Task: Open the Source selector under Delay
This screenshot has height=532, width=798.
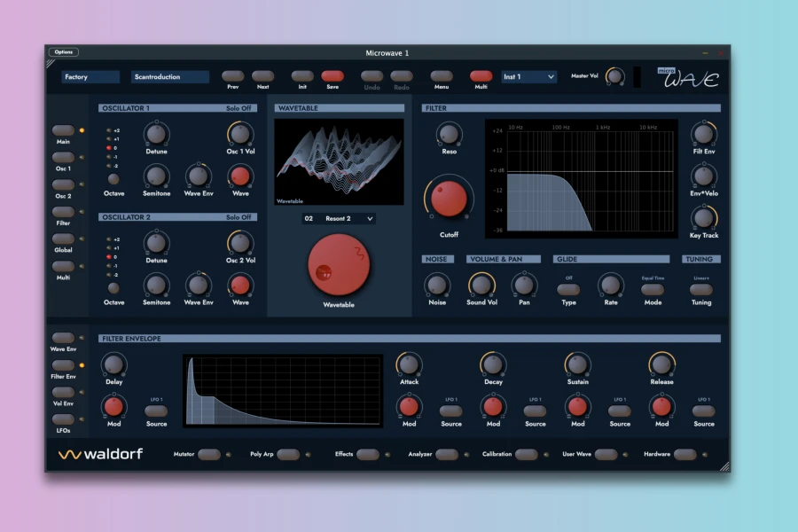Action: [156, 411]
